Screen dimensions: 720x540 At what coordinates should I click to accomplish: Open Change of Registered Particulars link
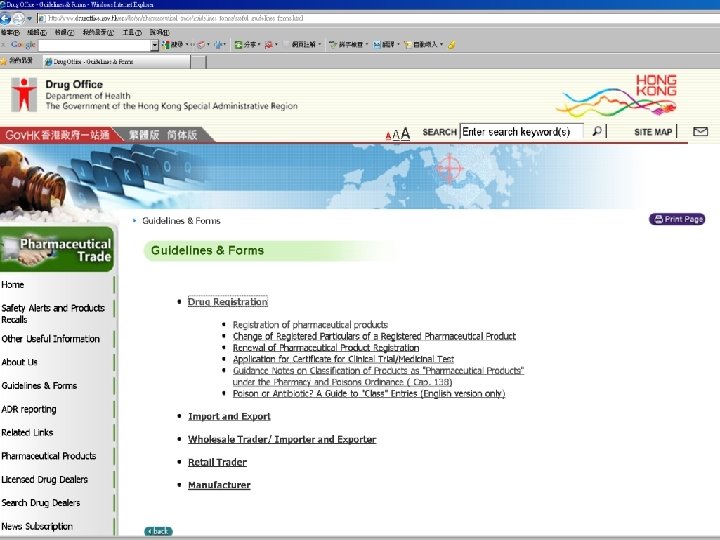(x=374, y=336)
